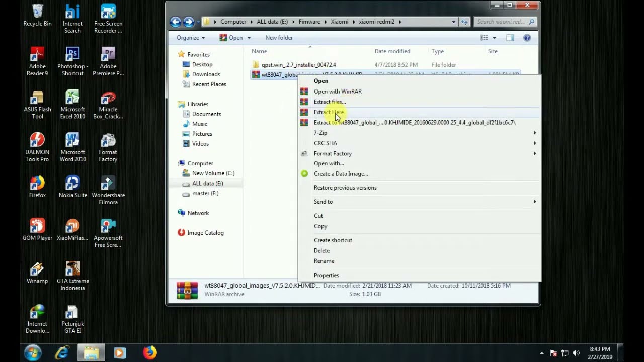Launch GTA Extreme Indonesia desktop icon
Image resolution: width=644 pixels, height=362 pixels.
point(72,276)
